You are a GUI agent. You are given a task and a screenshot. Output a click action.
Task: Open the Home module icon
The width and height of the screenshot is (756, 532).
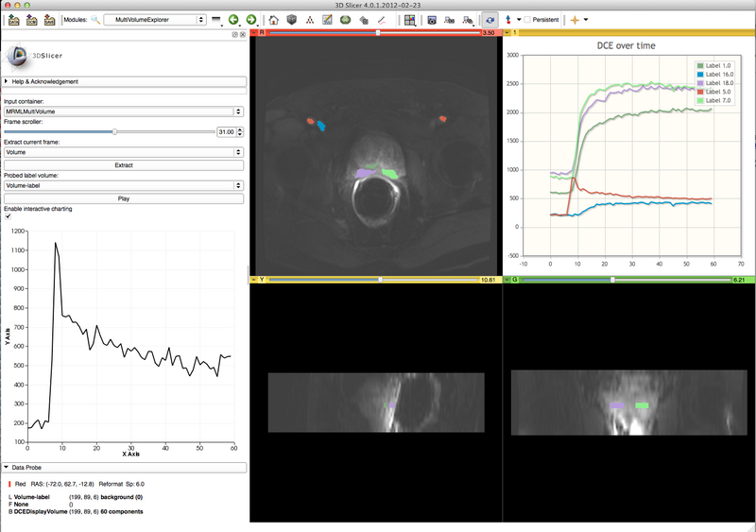[273, 19]
